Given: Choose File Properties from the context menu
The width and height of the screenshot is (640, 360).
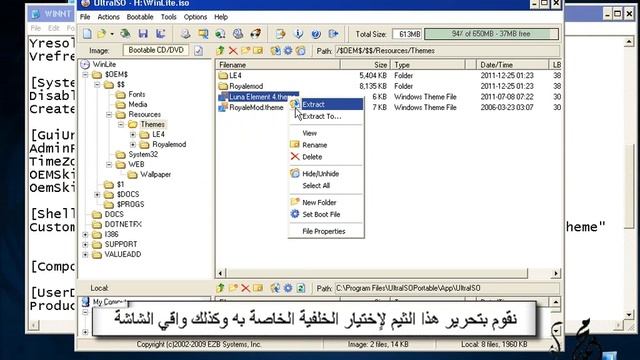Looking at the screenshot, I should (x=326, y=231).
